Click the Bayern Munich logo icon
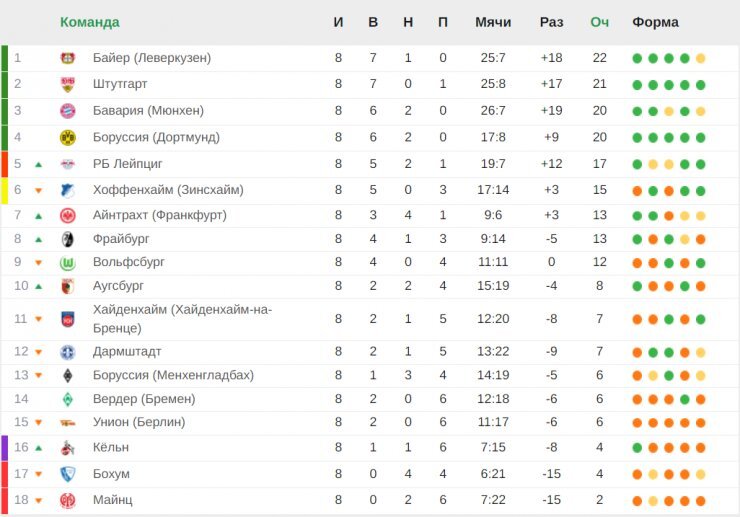 coord(68,111)
